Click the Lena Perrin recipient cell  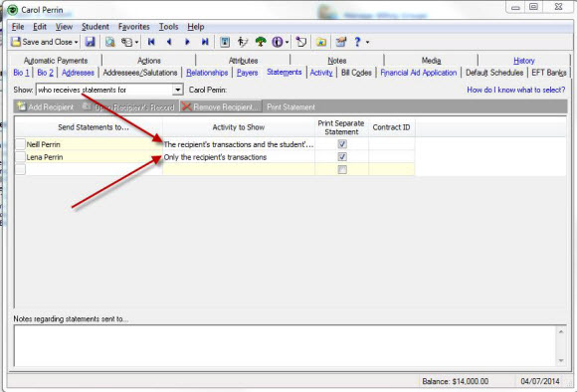coord(94,157)
